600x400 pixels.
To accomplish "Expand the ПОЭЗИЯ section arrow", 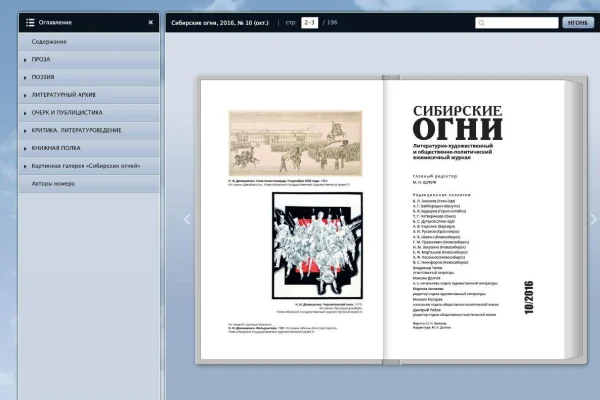I will (x=25, y=78).
